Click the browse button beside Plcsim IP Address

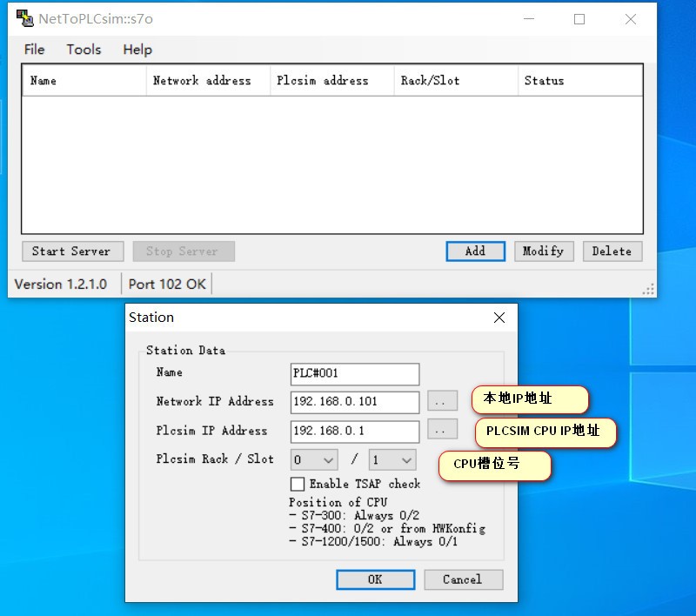pos(442,431)
